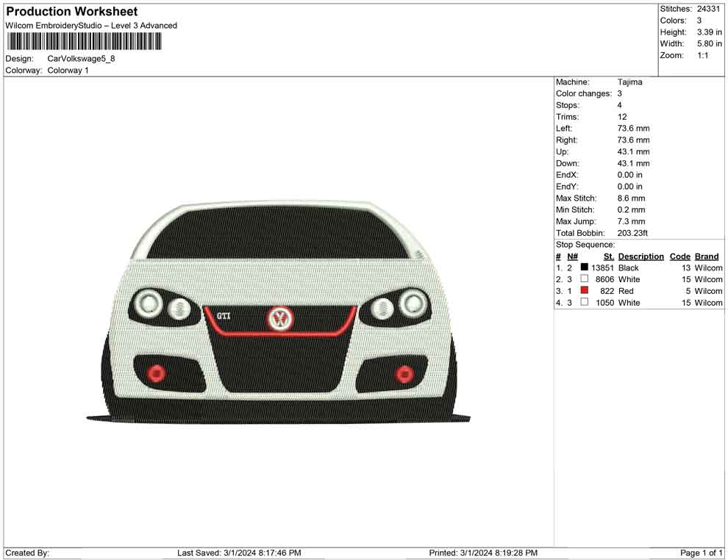Click the 'Red' description in stop 3
728x560 pixels.
click(626, 291)
